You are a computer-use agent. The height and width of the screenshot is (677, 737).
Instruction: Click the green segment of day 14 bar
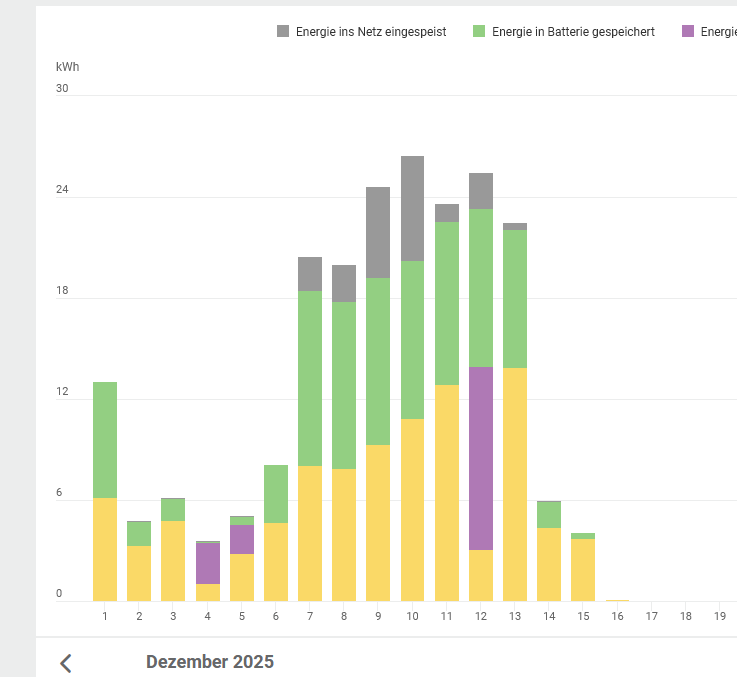pos(549,514)
